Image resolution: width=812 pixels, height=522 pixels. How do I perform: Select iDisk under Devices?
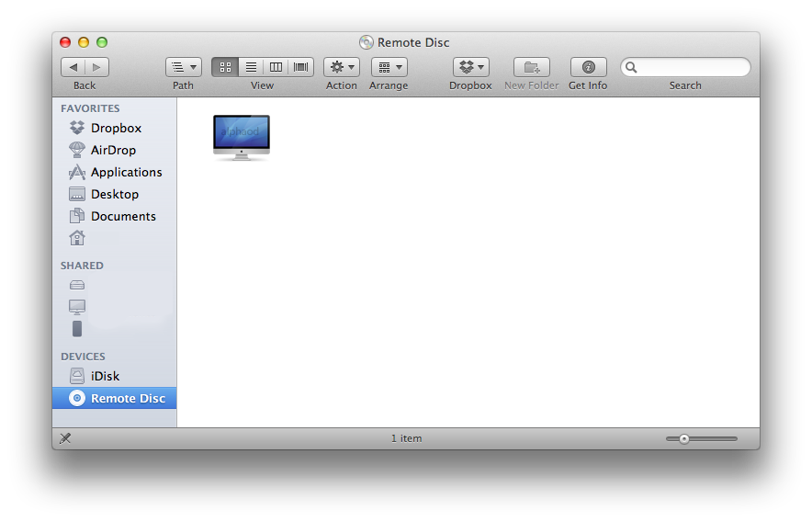[x=115, y=377]
